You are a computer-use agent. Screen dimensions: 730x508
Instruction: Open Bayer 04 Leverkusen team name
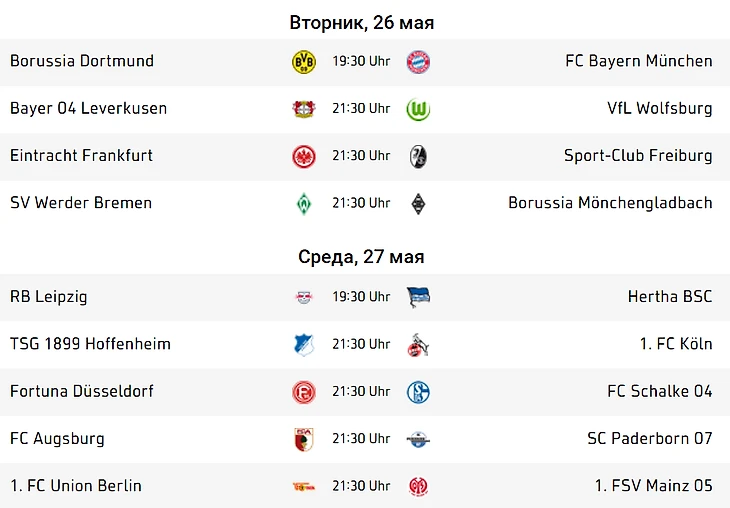point(88,108)
